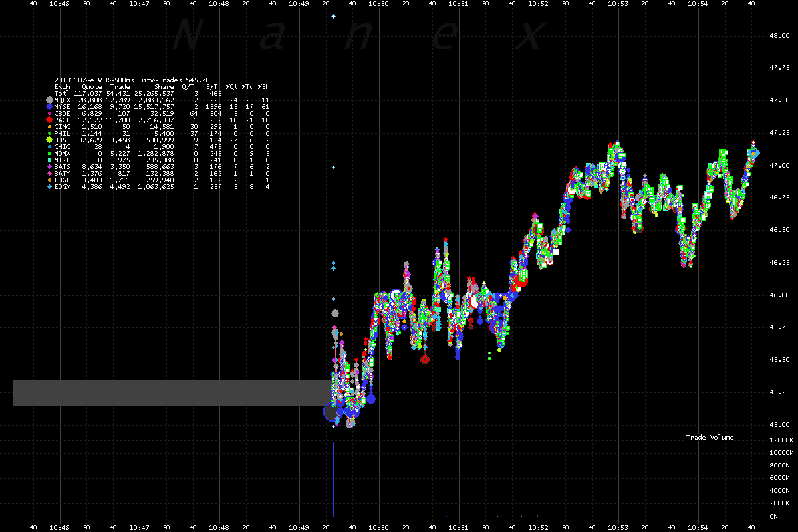The height and width of the screenshot is (532, 798).
Task: Click the purple BATS legend diamond
Action: pyautogui.click(x=49, y=166)
